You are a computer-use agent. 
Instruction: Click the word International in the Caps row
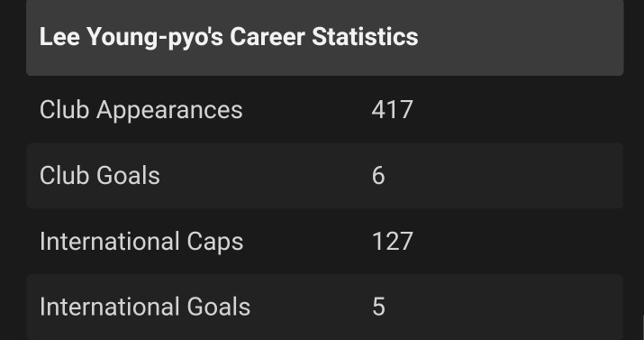click(109, 242)
